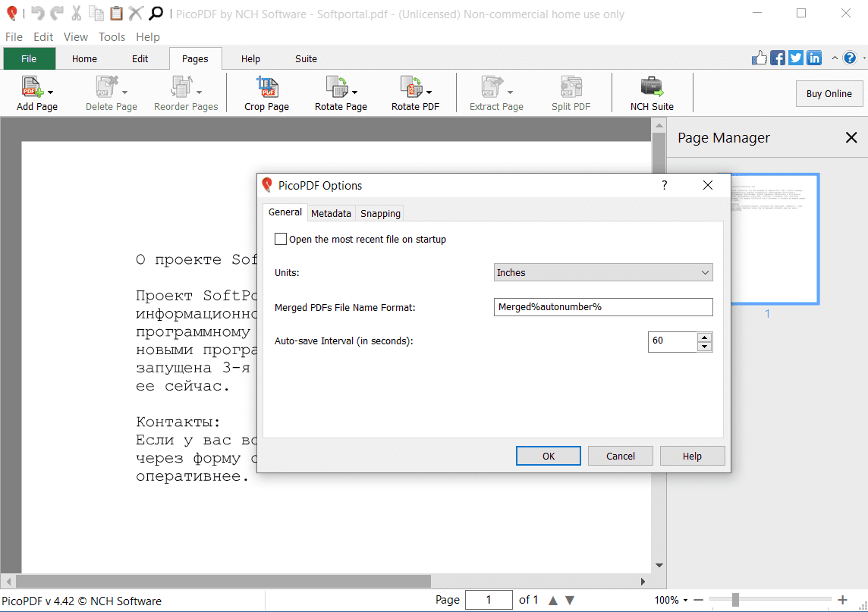Decrease auto-save interval with down stepper
Viewport: 868px width, 612px height.
[704, 347]
